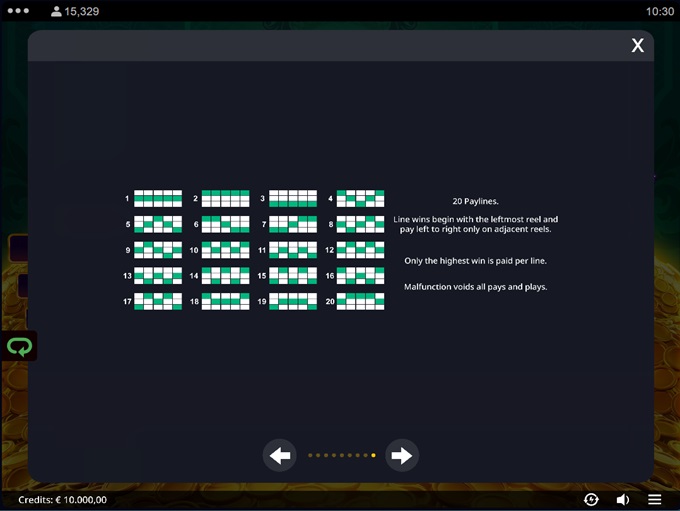Click payline 18 diagram
The image size is (680, 511).
226,301
